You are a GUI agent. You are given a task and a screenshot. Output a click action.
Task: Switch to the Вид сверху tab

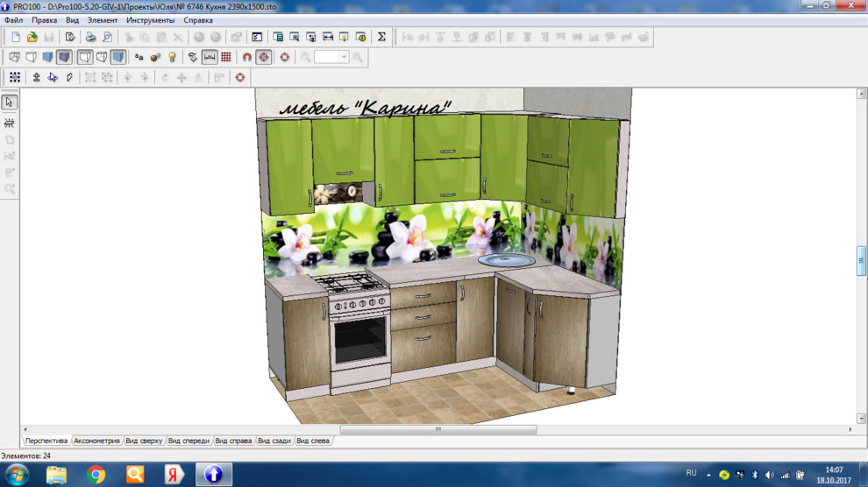[x=144, y=441]
